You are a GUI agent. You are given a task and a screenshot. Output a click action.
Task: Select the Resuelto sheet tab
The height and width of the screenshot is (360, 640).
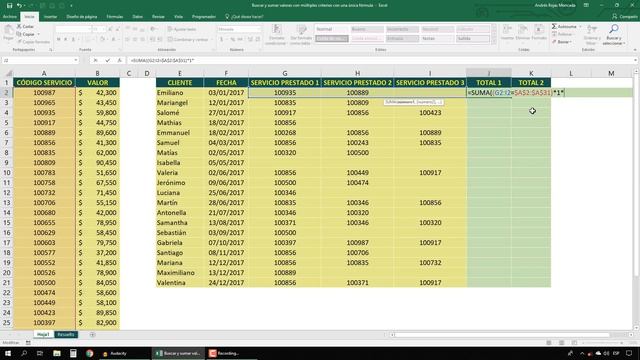coord(66,335)
